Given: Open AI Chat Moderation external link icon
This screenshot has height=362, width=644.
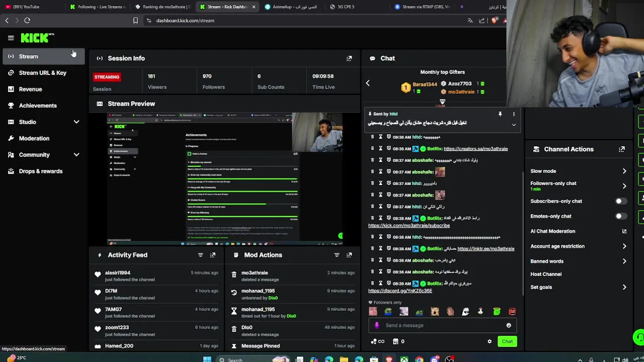Looking at the screenshot, I should pyautogui.click(x=624, y=231).
